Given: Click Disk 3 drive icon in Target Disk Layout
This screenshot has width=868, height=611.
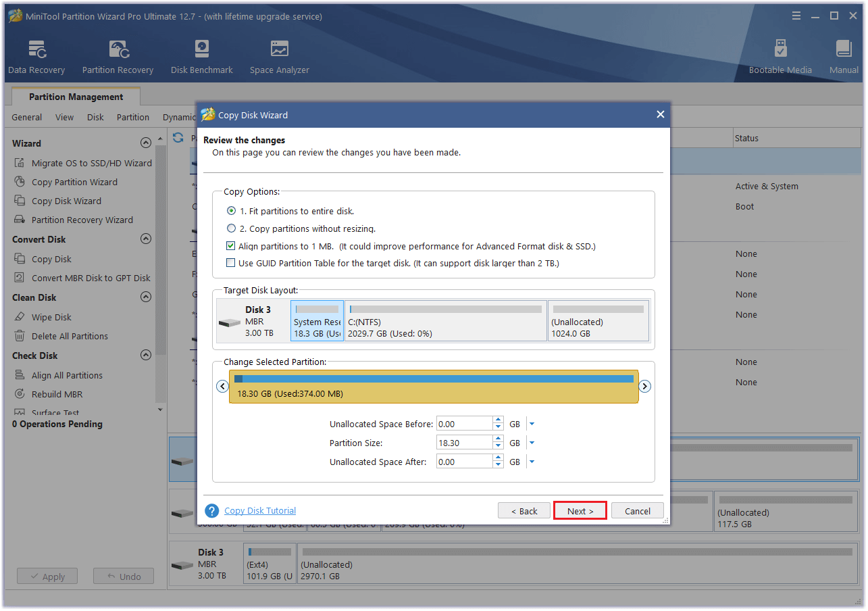Looking at the screenshot, I should pos(230,323).
